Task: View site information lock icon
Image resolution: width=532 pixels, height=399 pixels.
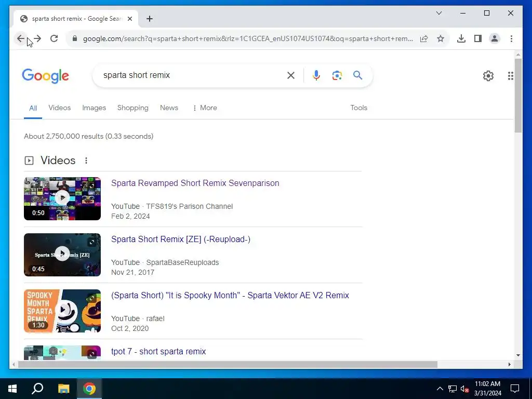Action: coord(75,38)
